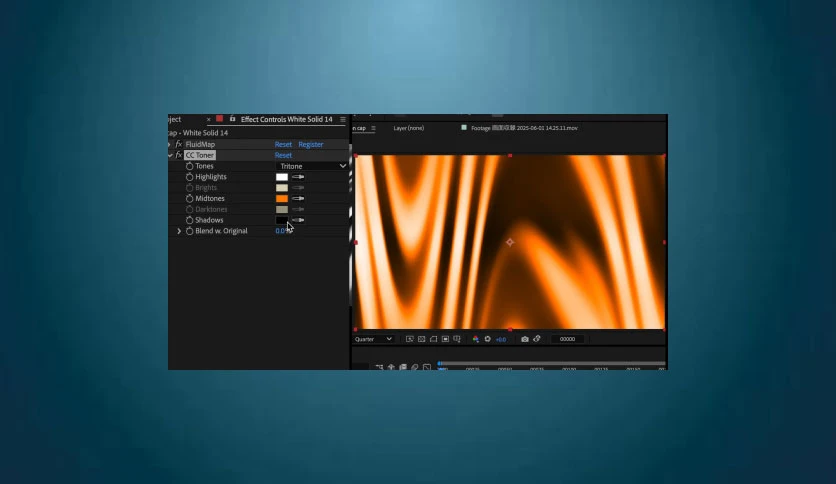
Task: Select the CC Toner effect name
Action: [199, 155]
